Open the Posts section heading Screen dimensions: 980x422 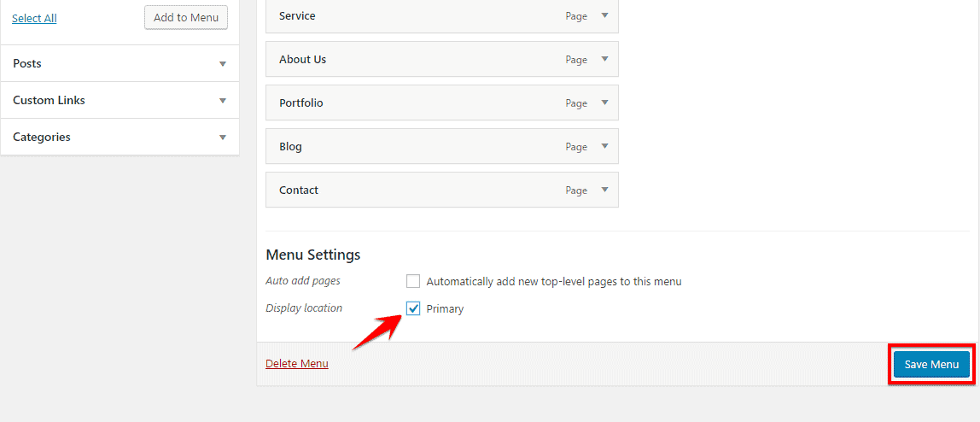point(26,64)
